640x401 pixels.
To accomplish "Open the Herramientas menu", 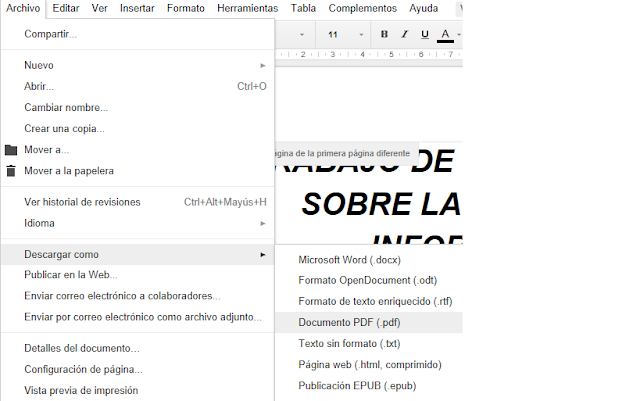I will 247,8.
